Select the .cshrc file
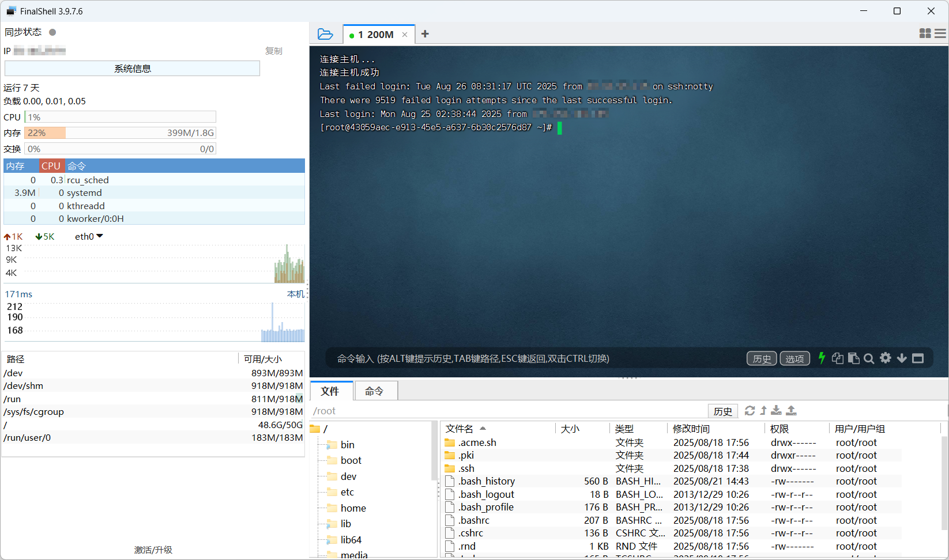 pyautogui.click(x=471, y=533)
